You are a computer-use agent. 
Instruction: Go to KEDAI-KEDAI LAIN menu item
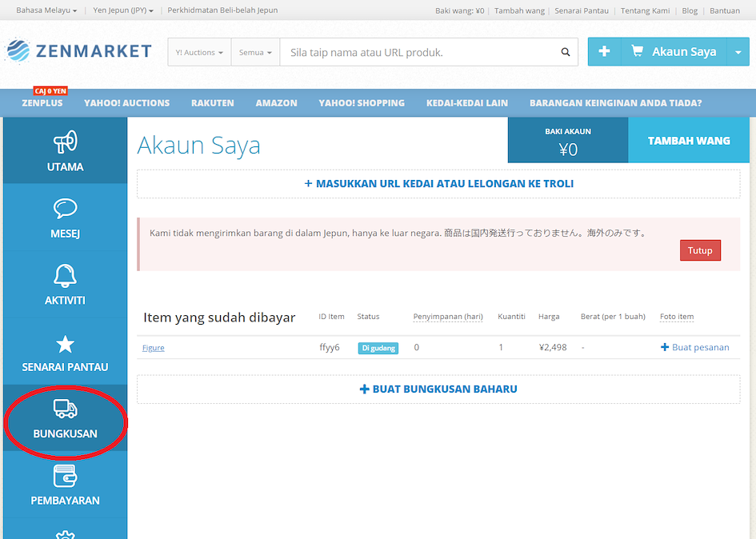click(466, 102)
